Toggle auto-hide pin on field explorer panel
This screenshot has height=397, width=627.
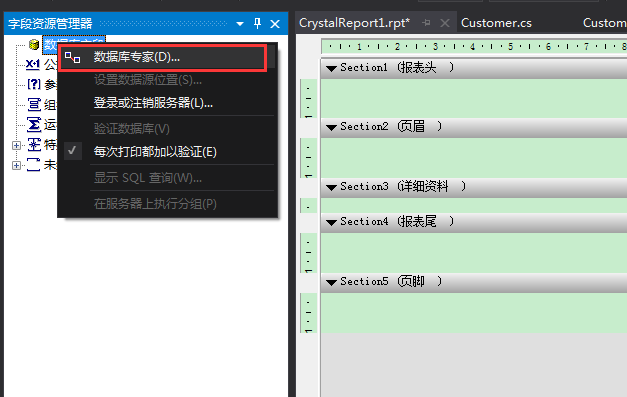(258, 24)
